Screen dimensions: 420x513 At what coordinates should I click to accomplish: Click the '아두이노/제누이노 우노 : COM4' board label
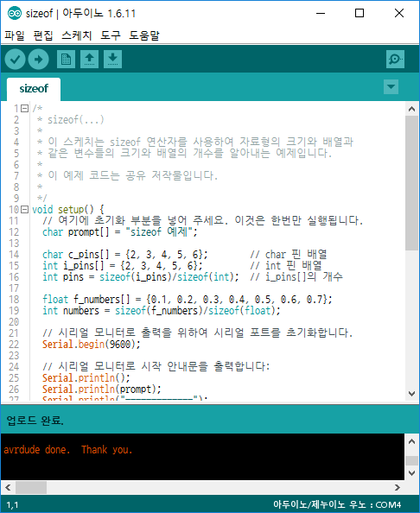[x=337, y=504]
